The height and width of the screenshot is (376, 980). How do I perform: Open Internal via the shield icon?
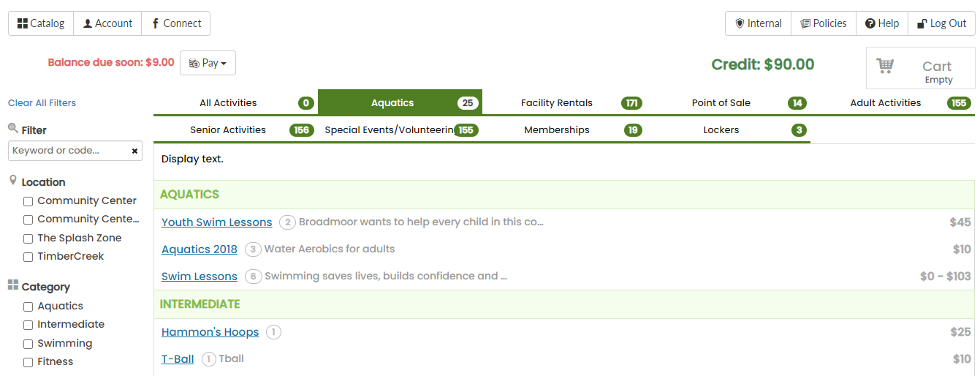(x=739, y=23)
